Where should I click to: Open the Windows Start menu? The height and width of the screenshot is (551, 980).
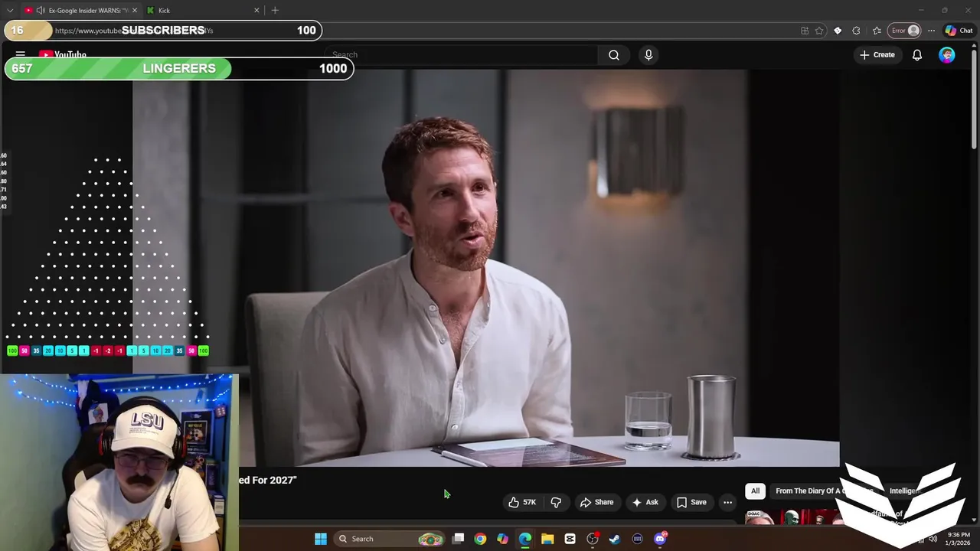pyautogui.click(x=321, y=539)
